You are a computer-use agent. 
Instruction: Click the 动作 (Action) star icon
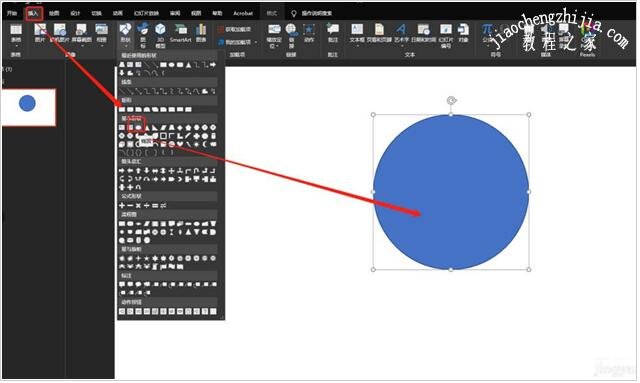point(309,33)
